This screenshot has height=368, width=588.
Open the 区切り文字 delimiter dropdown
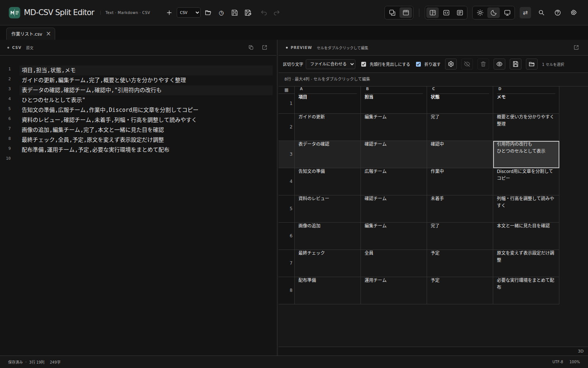(x=330, y=64)
